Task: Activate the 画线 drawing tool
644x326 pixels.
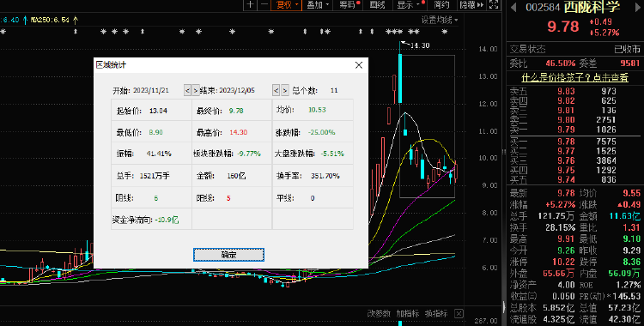Action: point(377,5)
